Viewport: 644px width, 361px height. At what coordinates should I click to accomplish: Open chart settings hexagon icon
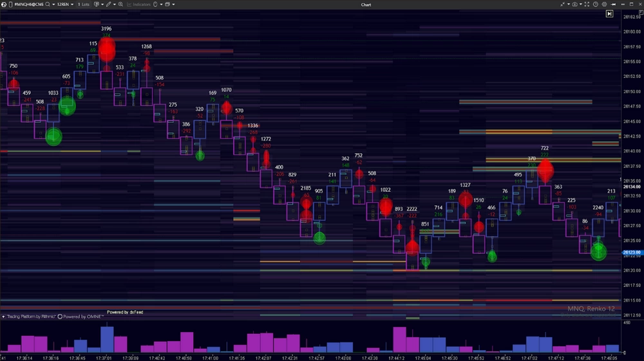(604, 4)
